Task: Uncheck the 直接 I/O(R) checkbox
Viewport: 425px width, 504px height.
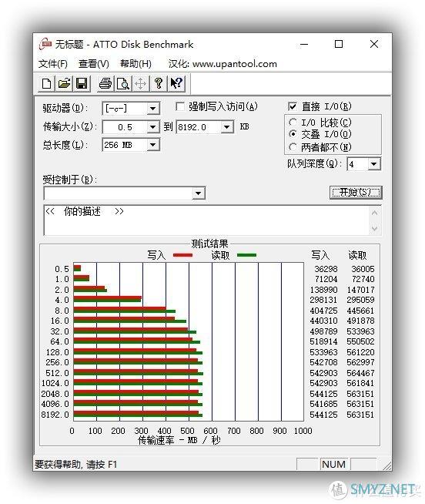Action: [292, 106]
